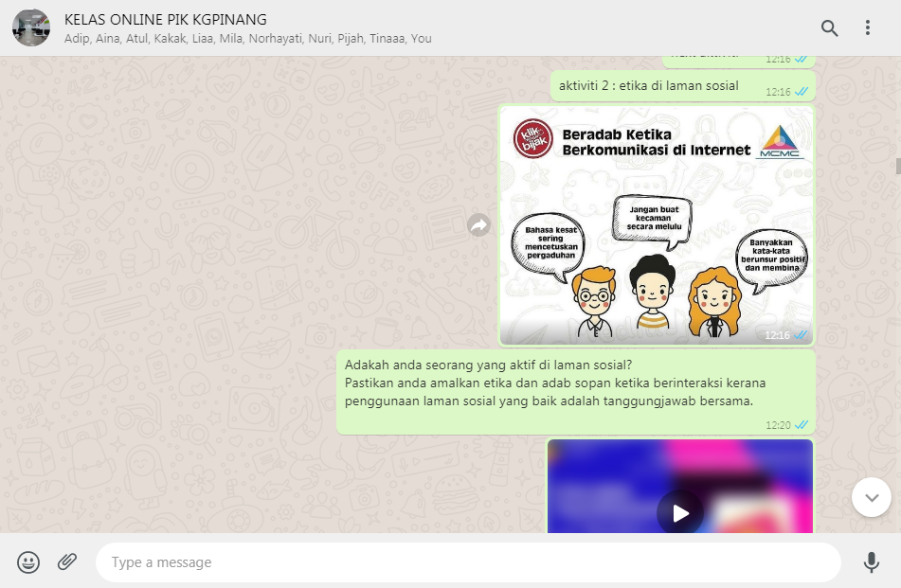Click the chat scrollbar thumb
This screenshot has width=901, height=588.
896,167
